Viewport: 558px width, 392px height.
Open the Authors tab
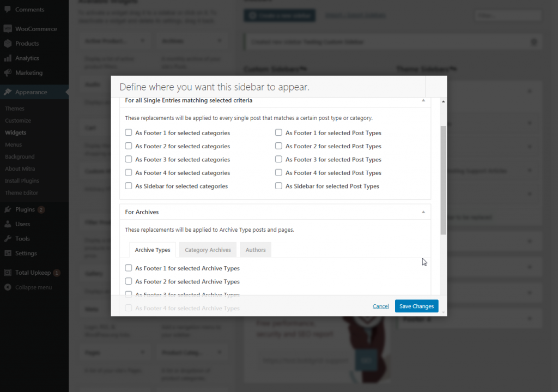click(256, 250)
